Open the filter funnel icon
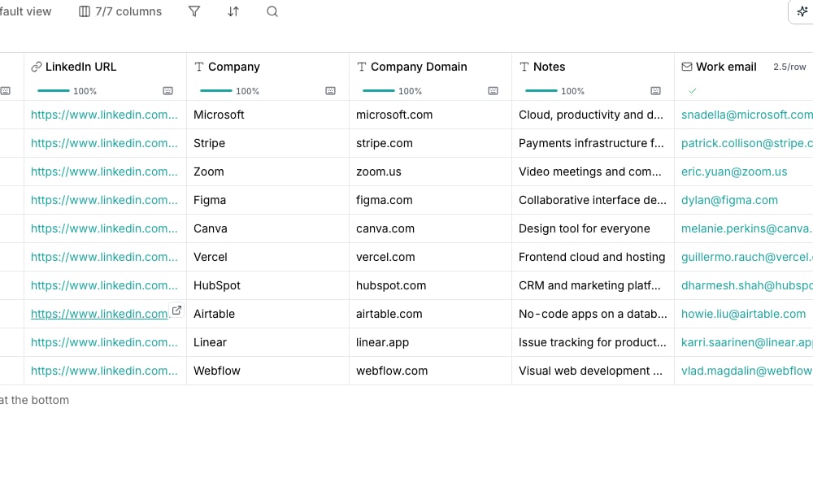The image size is (813, 504). [x=194, y=11]
